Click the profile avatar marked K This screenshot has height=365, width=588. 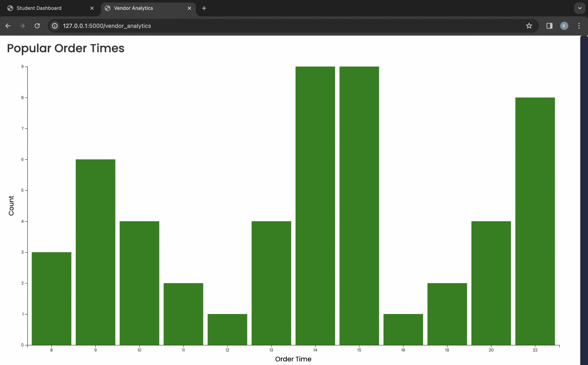564,26
